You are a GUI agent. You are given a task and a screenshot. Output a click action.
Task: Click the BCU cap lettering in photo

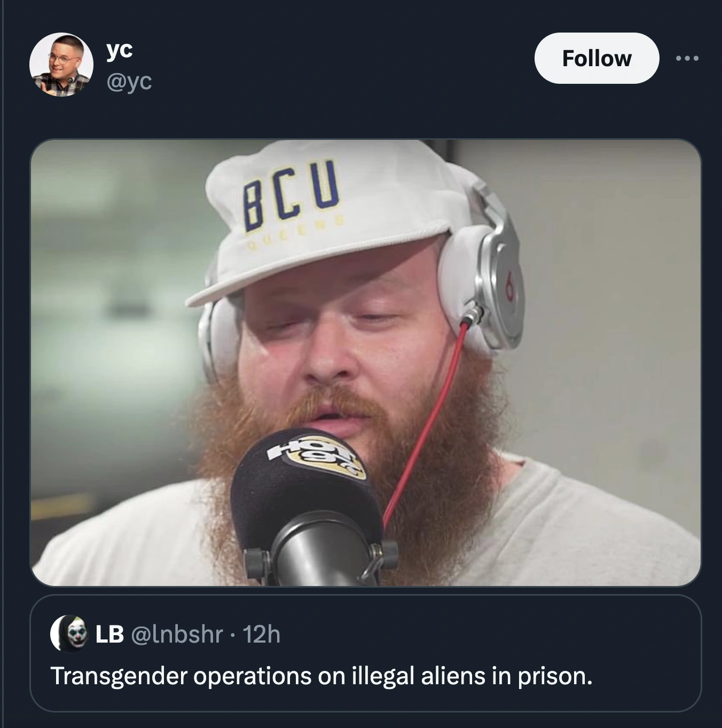click(292, 194)
